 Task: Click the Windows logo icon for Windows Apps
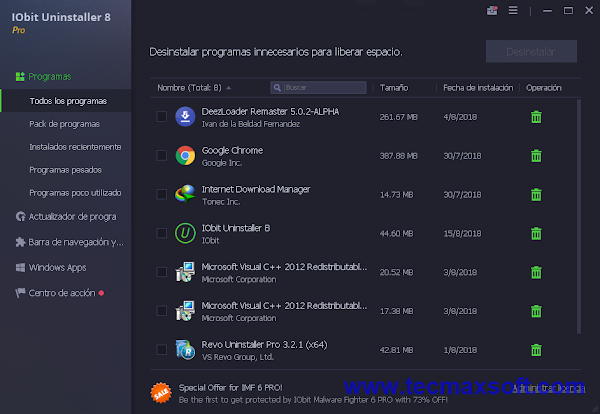click(x=20, y=267)
